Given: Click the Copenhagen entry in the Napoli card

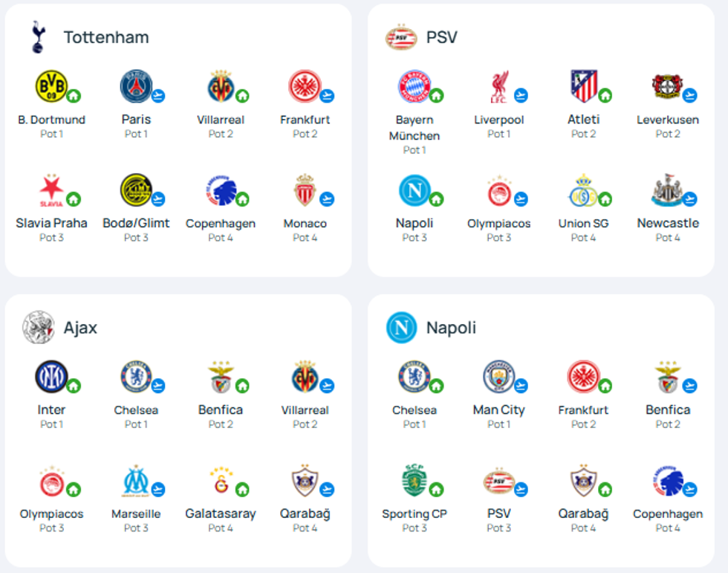Looking at the screenshot, I should [668, 497].
